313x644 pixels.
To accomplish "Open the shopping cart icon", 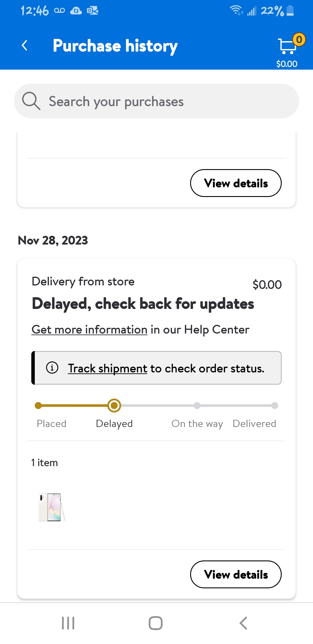I will [x=287, y=46].
